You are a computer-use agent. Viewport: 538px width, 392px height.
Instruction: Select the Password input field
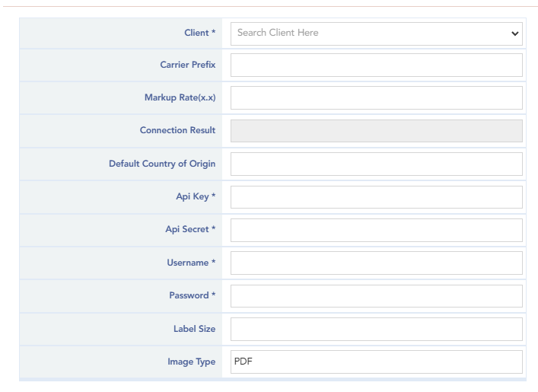coord(376,296)
